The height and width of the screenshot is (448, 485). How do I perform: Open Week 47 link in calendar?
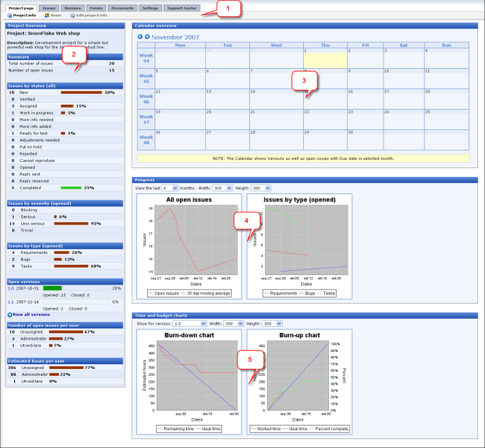pos(146,119)
